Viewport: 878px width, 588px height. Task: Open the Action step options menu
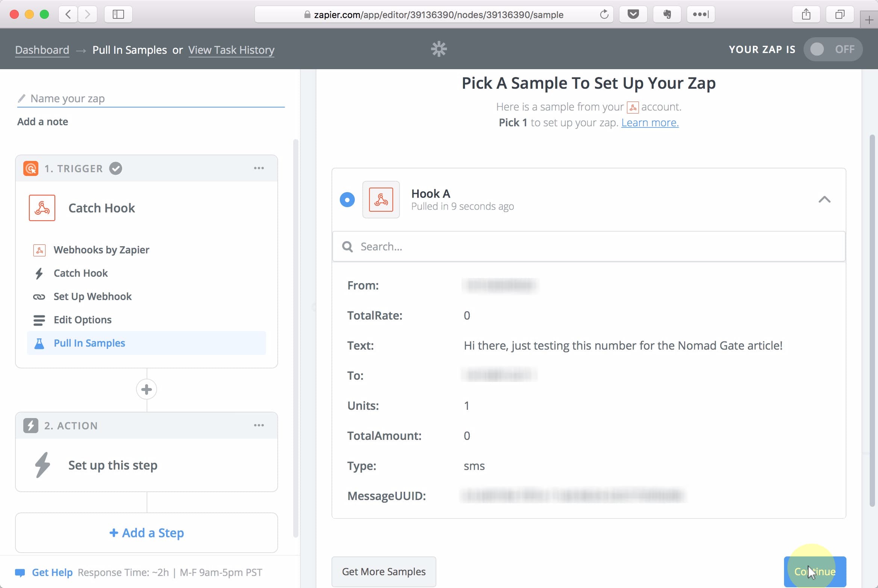tap(259, 425)
